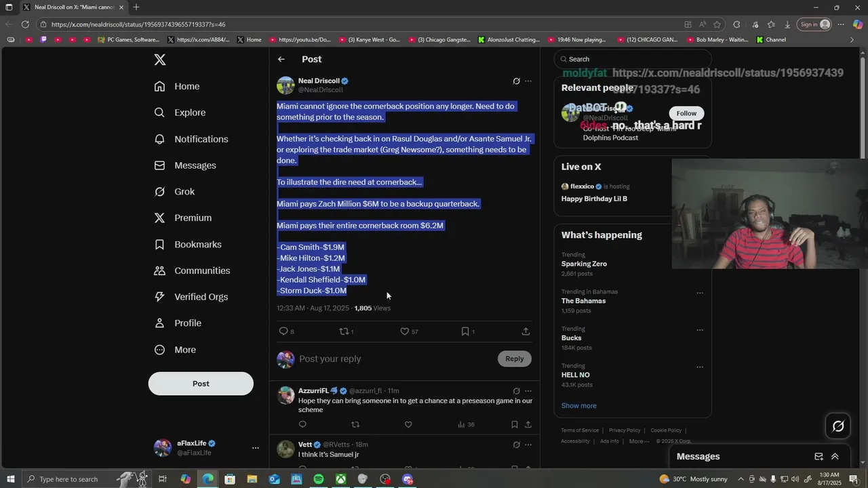
Task: Click the large Post button in sidebar
Action: (x=201, y=384)
